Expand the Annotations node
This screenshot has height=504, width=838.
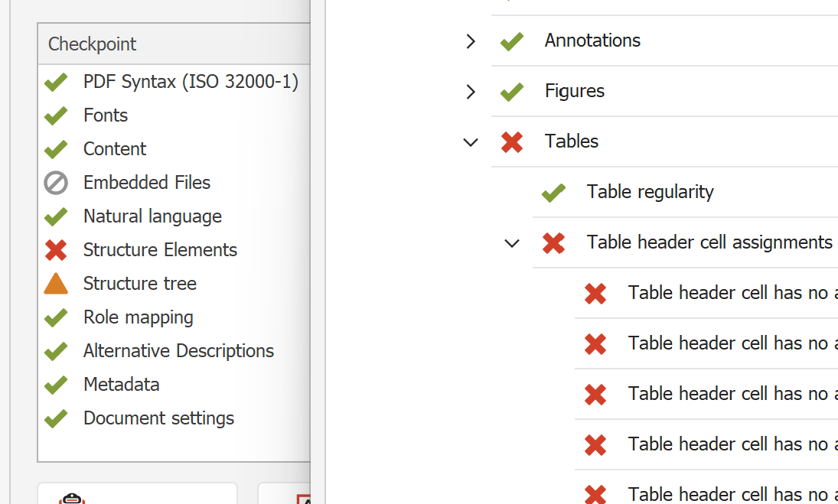tap(471, 41)
